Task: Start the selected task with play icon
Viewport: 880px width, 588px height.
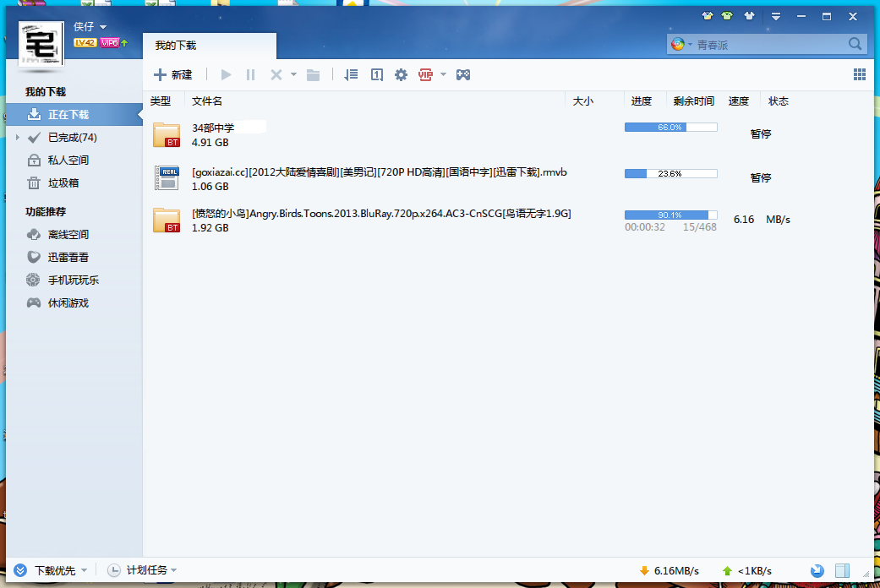Action: pos(226,74)
